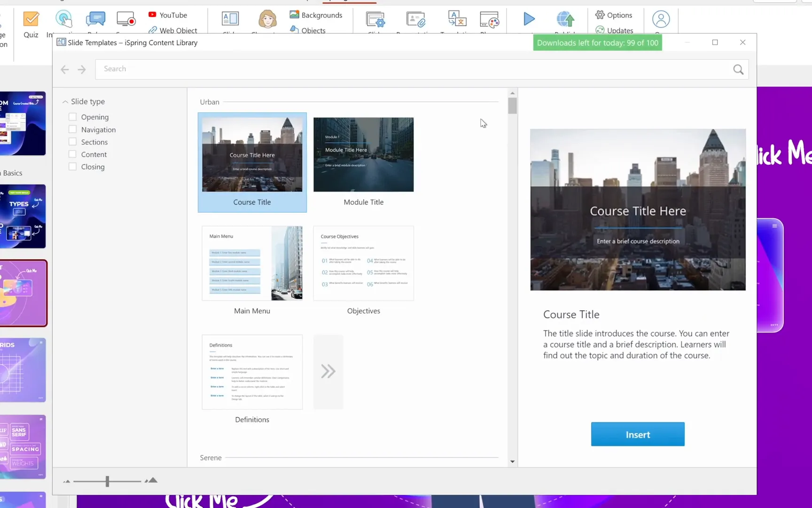Open Presentation Resources icon
Image resolution: width=812 pixels, height=508 pixels.
[x=416, y=19]
